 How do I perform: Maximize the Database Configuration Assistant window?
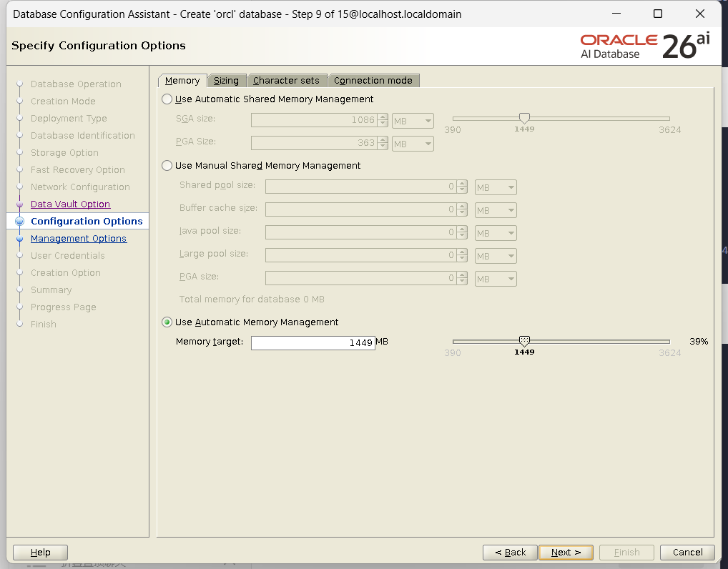(658, 14)
